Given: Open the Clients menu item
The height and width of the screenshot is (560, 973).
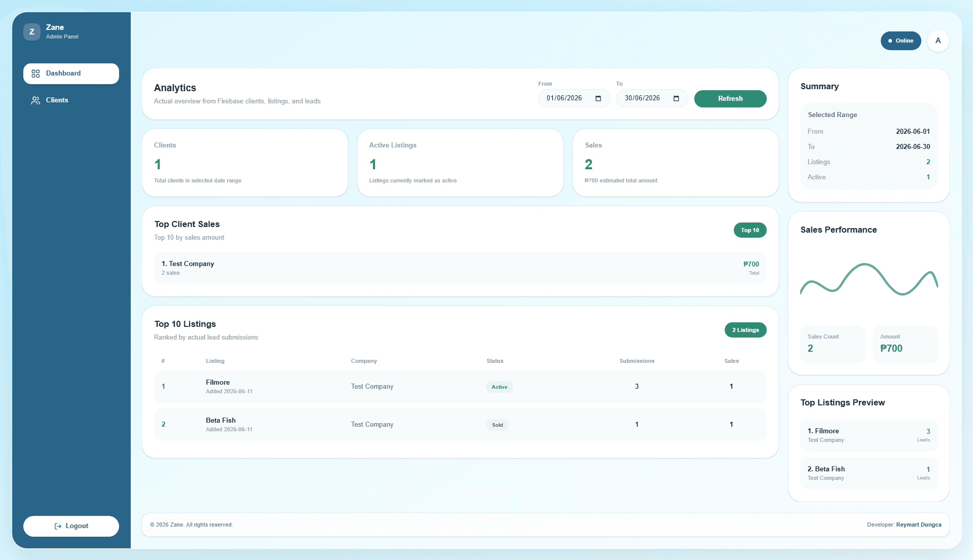Looking at the screenshot, I should pyautogui.click(x=71, y=100).
